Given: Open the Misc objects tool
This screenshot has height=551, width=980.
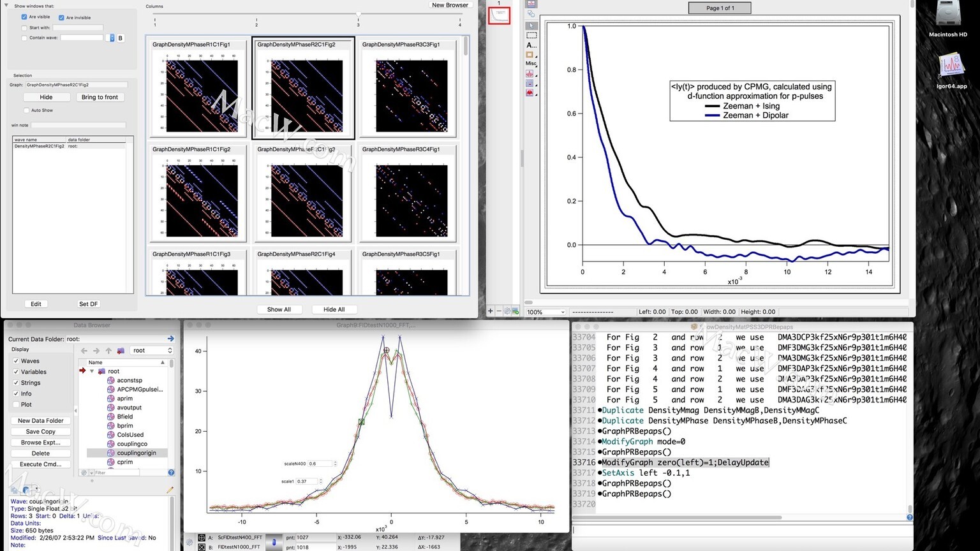Looking at the screenshot, I should pos(531,64).
